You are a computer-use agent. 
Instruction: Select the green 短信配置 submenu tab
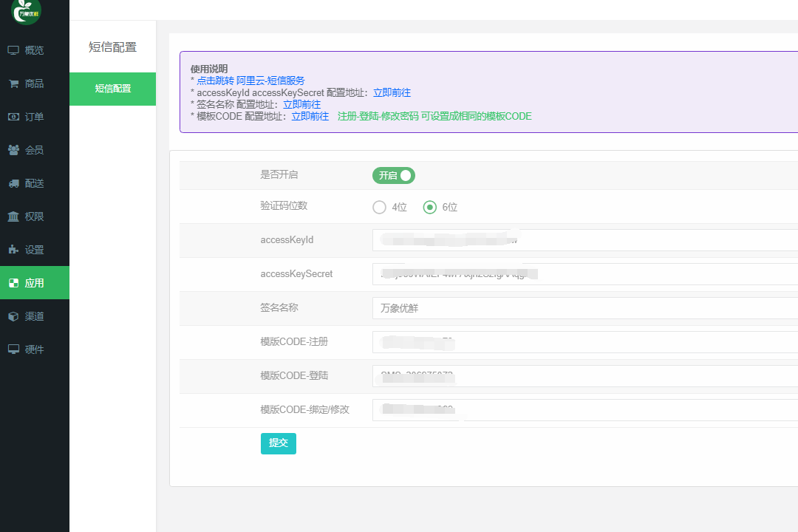[112, 89]
